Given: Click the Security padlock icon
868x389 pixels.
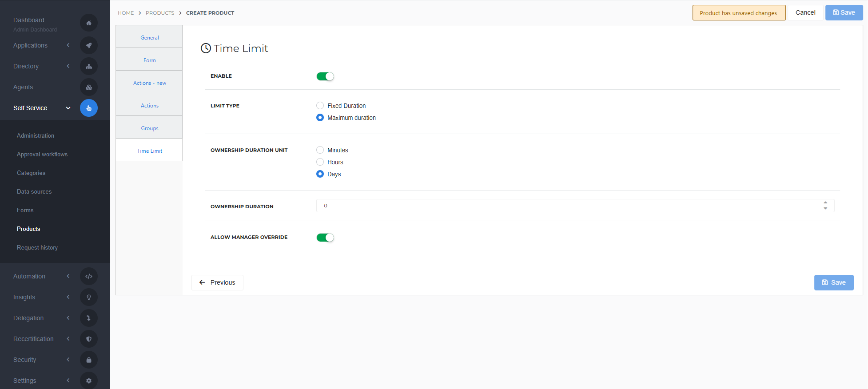Looking at the screenshot, I should point(89,360).
